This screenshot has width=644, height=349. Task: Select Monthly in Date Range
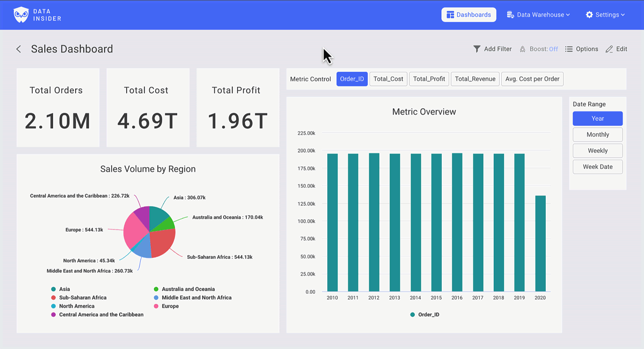597,135
